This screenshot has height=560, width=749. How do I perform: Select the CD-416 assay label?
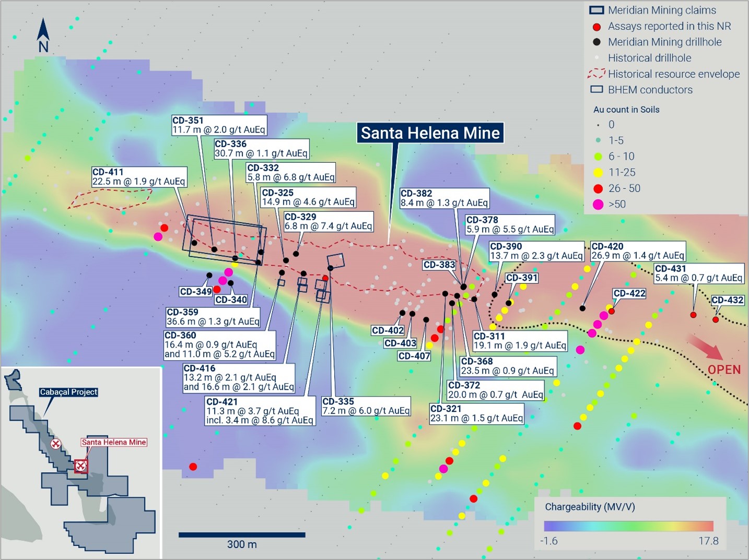[239, 378]
